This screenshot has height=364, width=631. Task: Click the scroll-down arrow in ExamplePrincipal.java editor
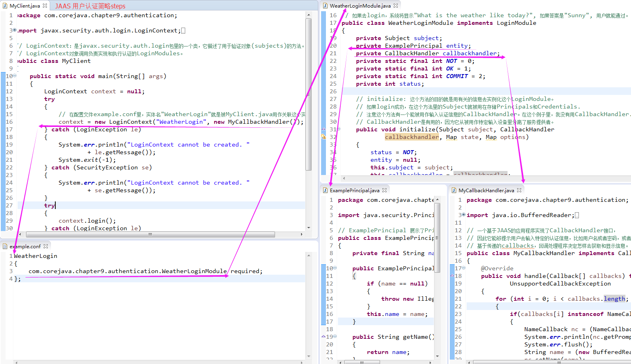point(437,356)
